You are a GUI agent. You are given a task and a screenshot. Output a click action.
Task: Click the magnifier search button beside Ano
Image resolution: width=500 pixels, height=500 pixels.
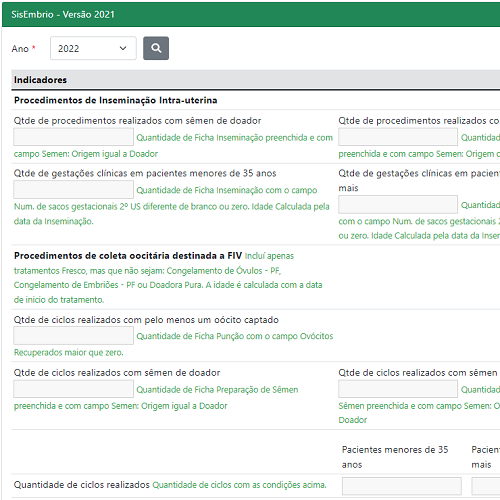click(156, 48)
